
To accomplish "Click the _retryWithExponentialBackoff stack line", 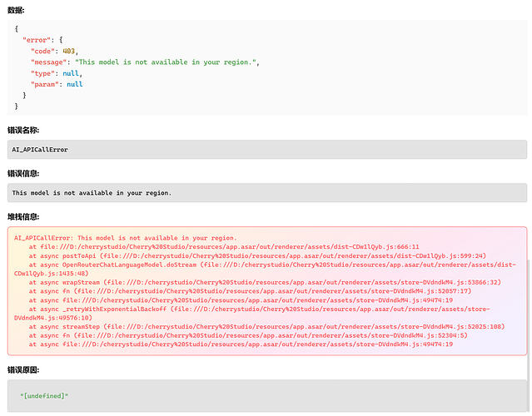I will 252,314.
